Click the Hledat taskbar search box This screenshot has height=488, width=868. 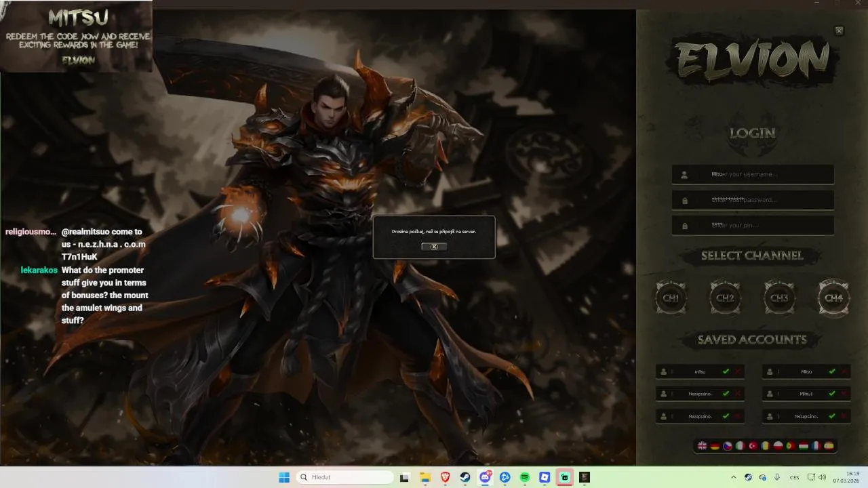(346, 477)
